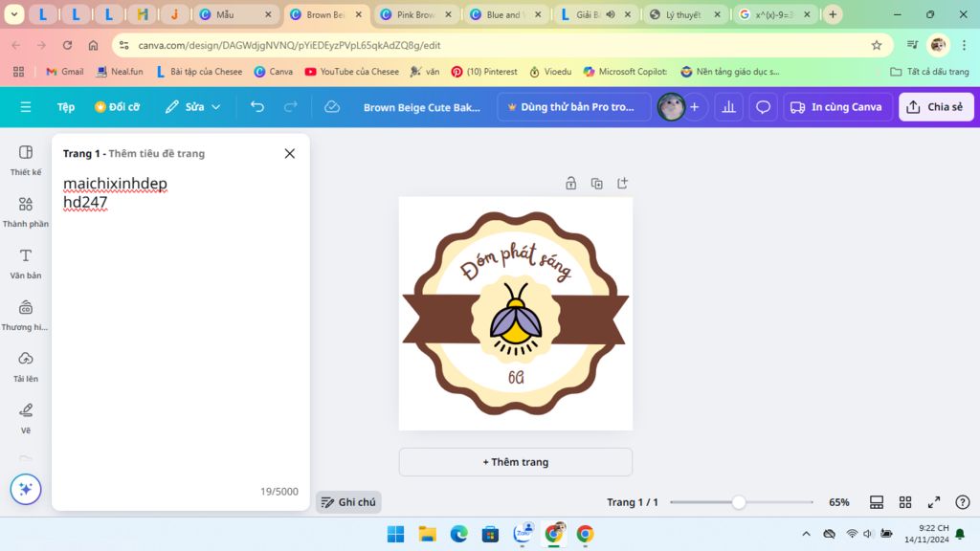Open the YouTube của Chesee bookmark
Viewport: 980px width, 551px height.
[351, 72]
